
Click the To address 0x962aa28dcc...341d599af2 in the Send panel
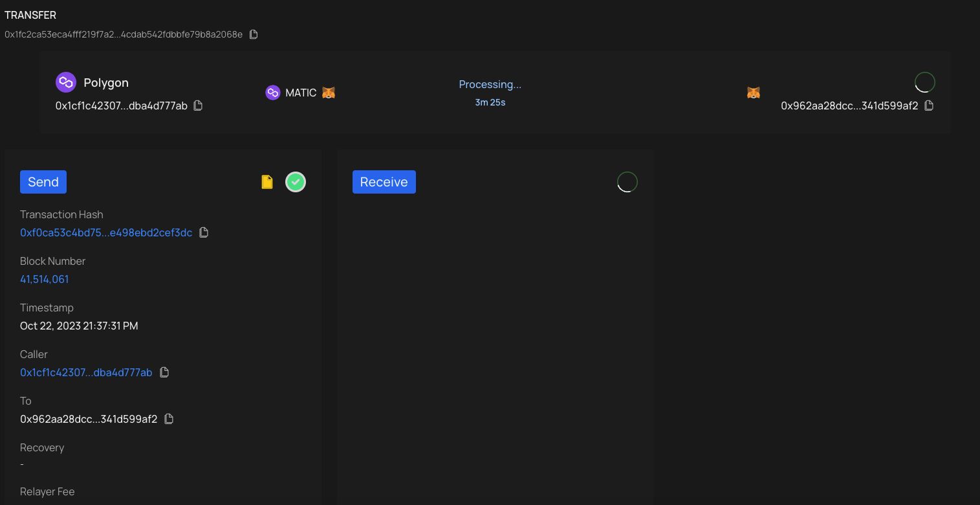click(89, 419)
